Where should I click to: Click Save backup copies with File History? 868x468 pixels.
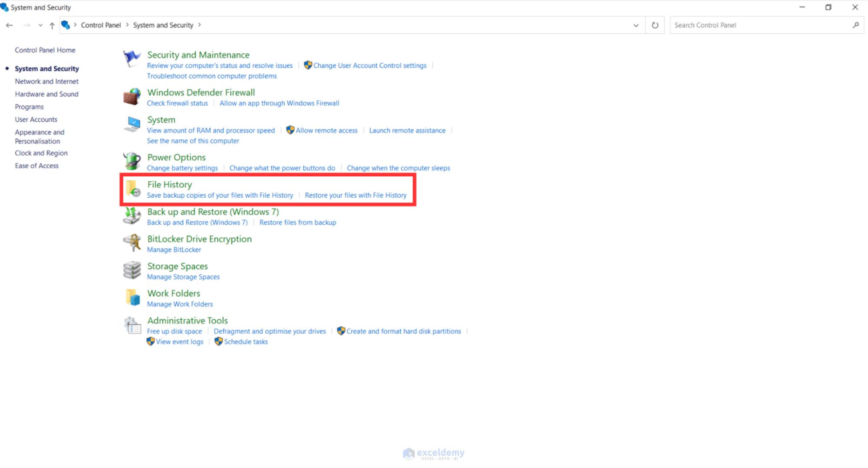tap(220, 195)
